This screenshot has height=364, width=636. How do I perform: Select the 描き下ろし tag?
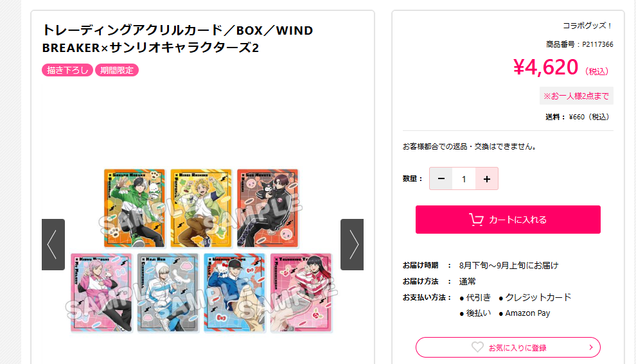click(67, 70)
